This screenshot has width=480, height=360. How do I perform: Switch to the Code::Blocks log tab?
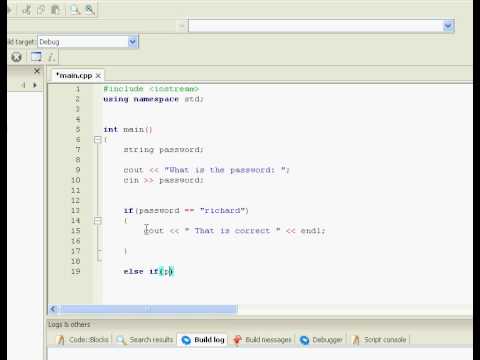coord(84,340)
